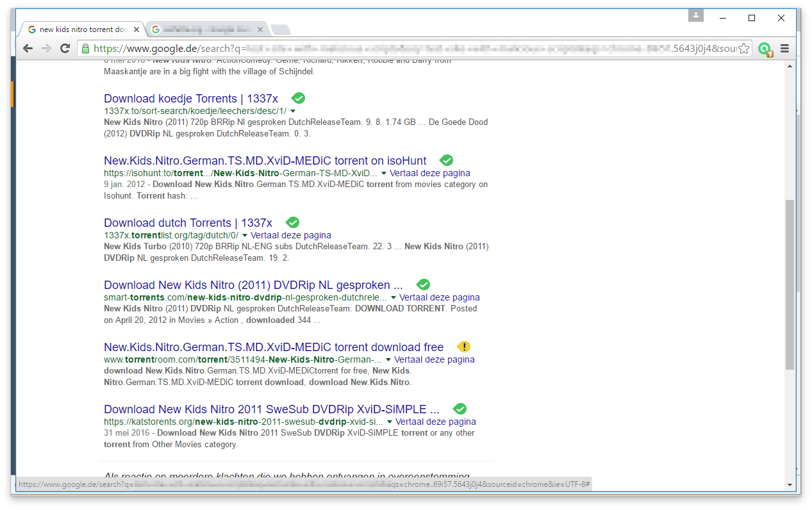Open Download New Kids Nitro (2011) DVDRip result
Screen dimensions: 812x510
point(253,284)
